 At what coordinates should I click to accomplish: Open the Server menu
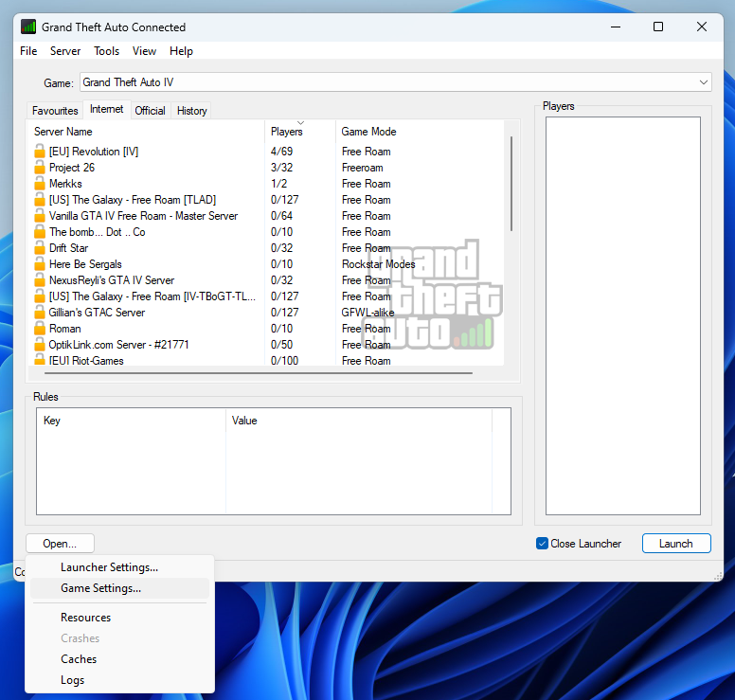click(65, 50)
